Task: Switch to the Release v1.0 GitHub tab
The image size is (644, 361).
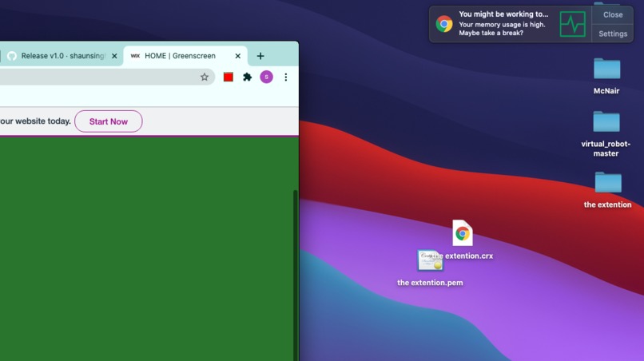Action: coord(62,56)
